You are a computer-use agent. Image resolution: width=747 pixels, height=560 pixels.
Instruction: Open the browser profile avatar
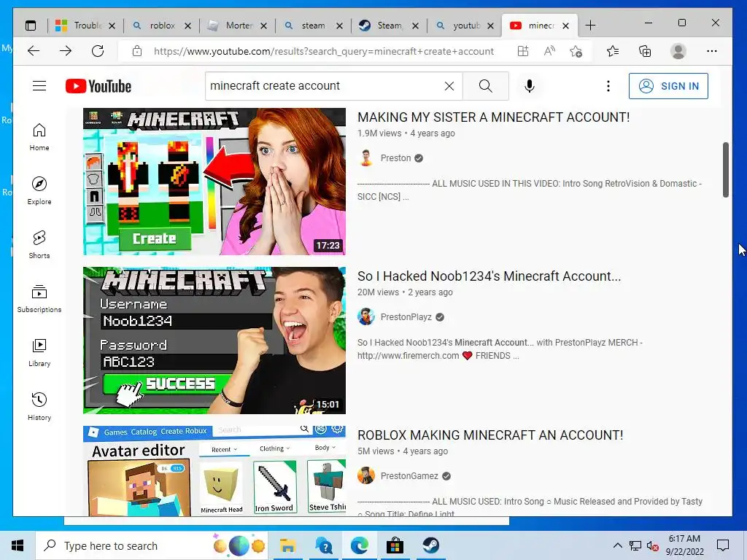(x=678, y=51)
